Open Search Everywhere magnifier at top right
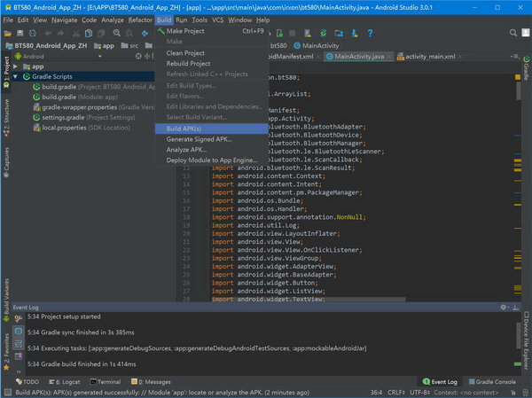Viewport: 532px width, 398px height. (513, 33)
